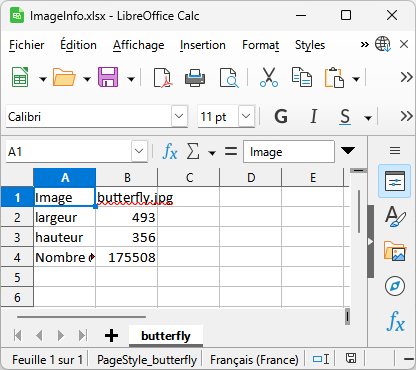Open the sidebar Properties deck
The height and width of the screenshot is (370, 416).
pyautogui.click(x=395, y=181)
